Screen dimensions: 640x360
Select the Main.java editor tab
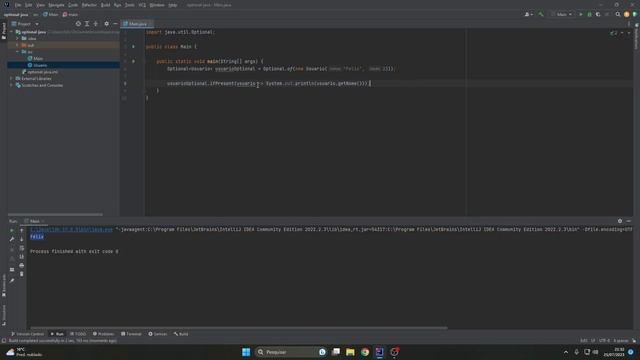136,24
